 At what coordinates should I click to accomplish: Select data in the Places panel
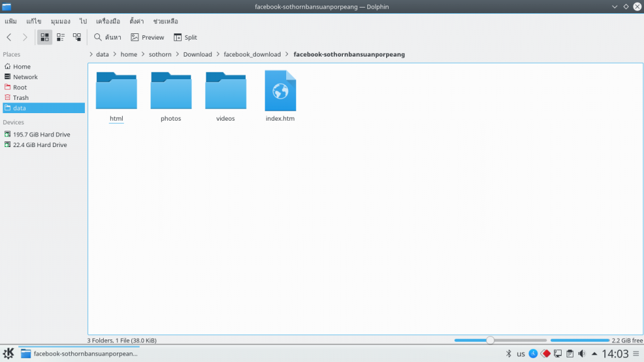43,108
